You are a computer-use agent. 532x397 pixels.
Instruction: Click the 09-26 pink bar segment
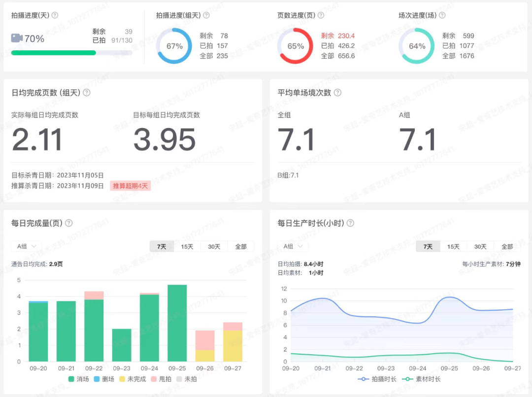[205, 340]
